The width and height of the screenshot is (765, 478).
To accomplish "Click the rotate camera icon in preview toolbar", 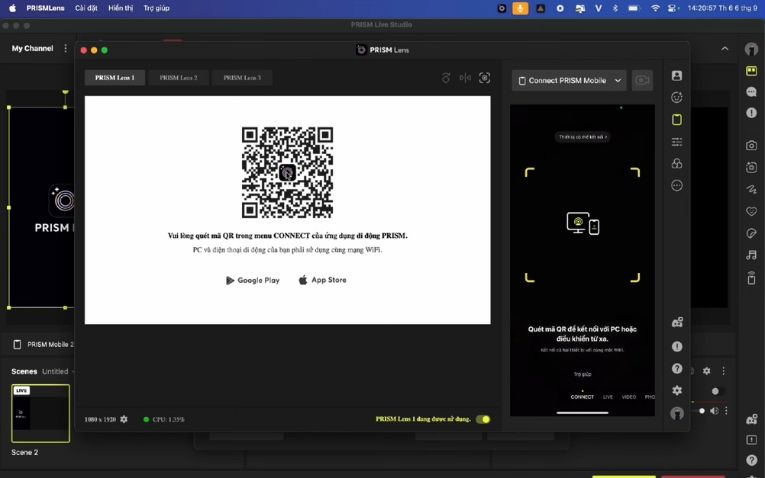I will pyautogui.click(x=446, y=78).
